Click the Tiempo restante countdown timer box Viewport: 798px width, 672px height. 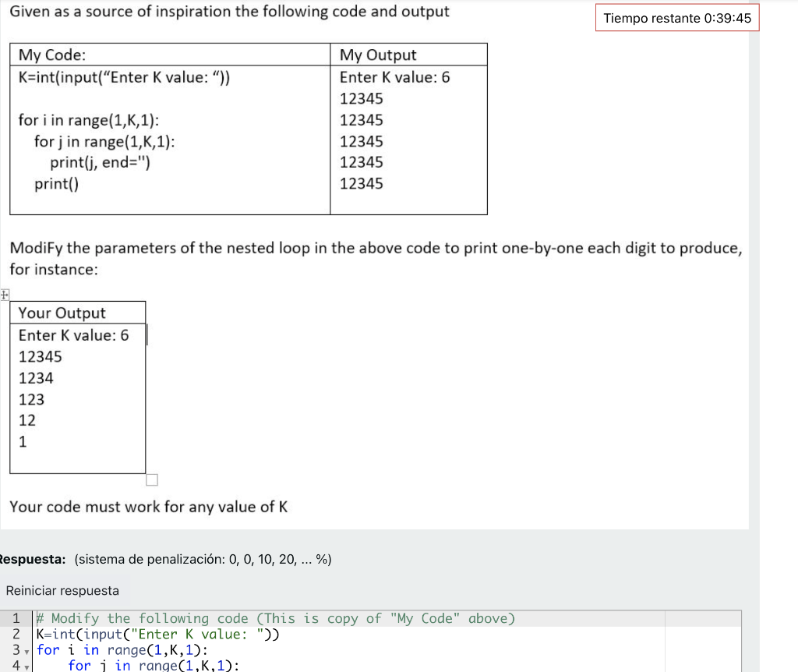pos(677,18)
